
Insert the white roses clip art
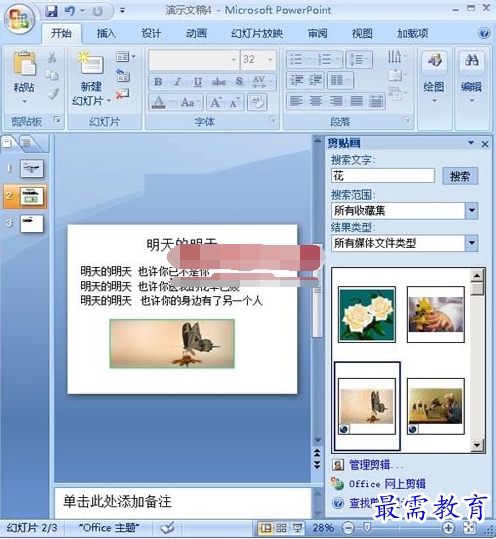click(x=367, y=314)
